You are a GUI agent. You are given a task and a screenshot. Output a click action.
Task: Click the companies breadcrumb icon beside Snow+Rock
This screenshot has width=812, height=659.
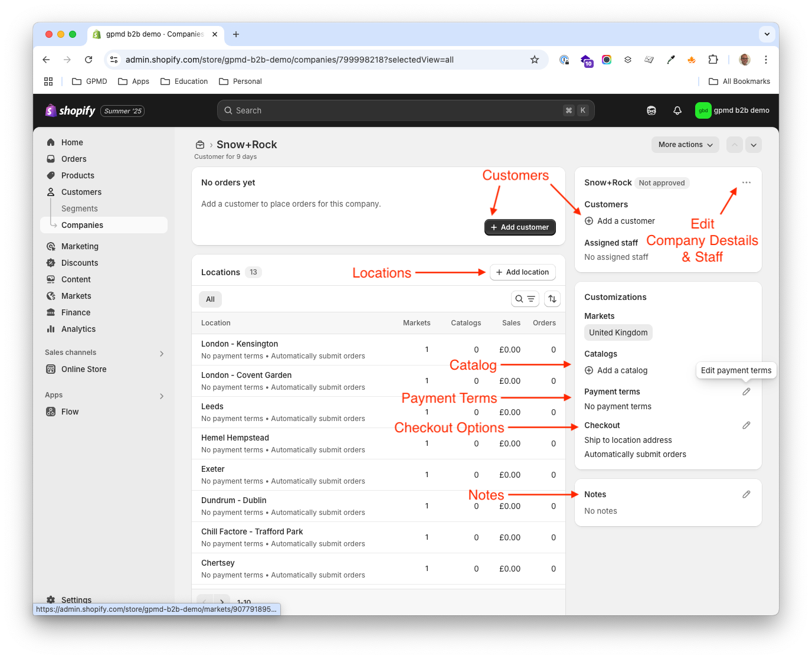tap(200, 145)
